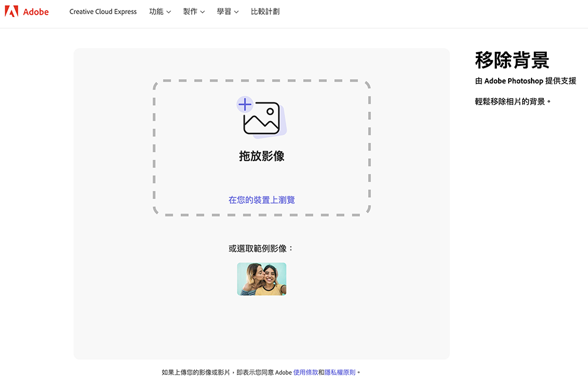
Task: Open the 功能 dropdown menu
Action: [155, 11]
